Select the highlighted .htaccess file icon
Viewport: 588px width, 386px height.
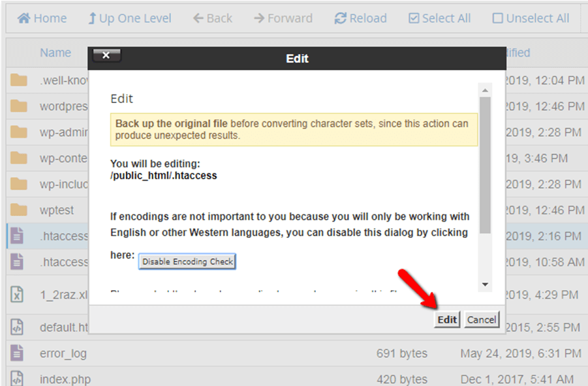coord(17,236)
